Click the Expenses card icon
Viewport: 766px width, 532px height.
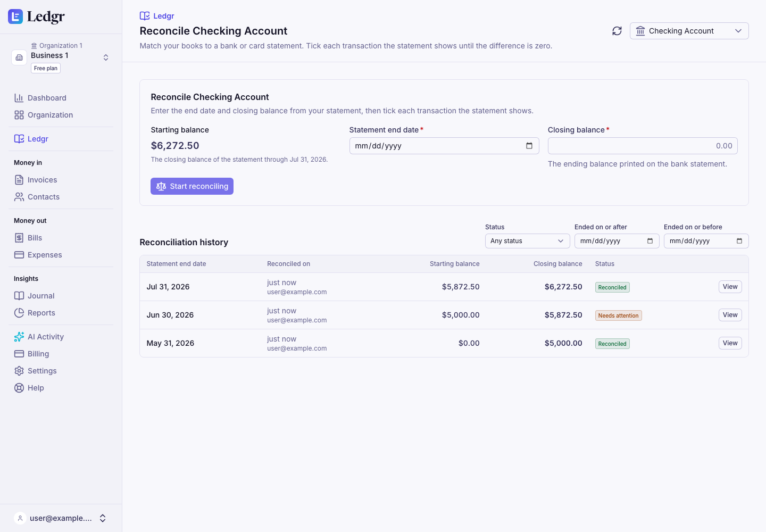(x=19, y=255)
